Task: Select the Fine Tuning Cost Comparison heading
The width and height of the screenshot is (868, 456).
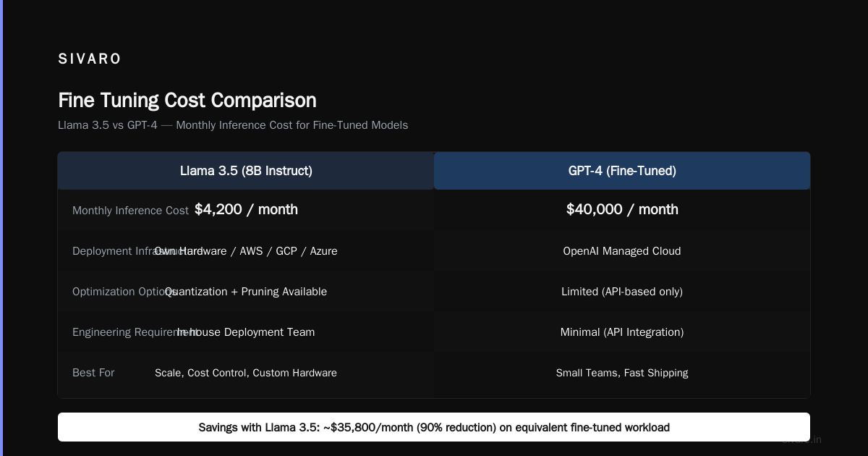Action: [187, 100]
